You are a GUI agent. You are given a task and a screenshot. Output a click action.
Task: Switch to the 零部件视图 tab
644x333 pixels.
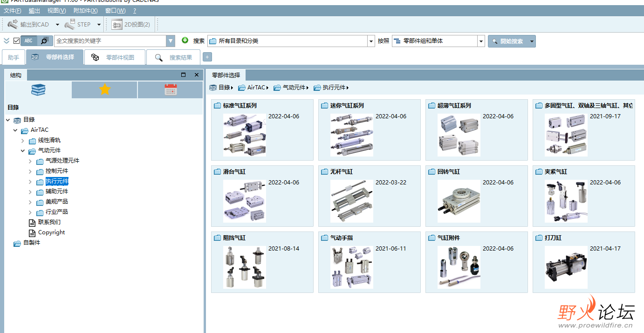pyautogui.click(x=115, y=57)
